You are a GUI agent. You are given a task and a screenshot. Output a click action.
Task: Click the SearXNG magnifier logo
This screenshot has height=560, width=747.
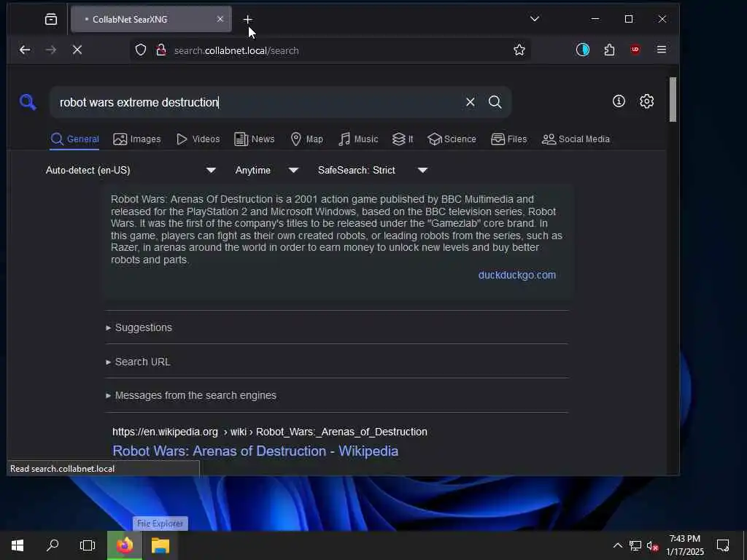pos(28,102)
